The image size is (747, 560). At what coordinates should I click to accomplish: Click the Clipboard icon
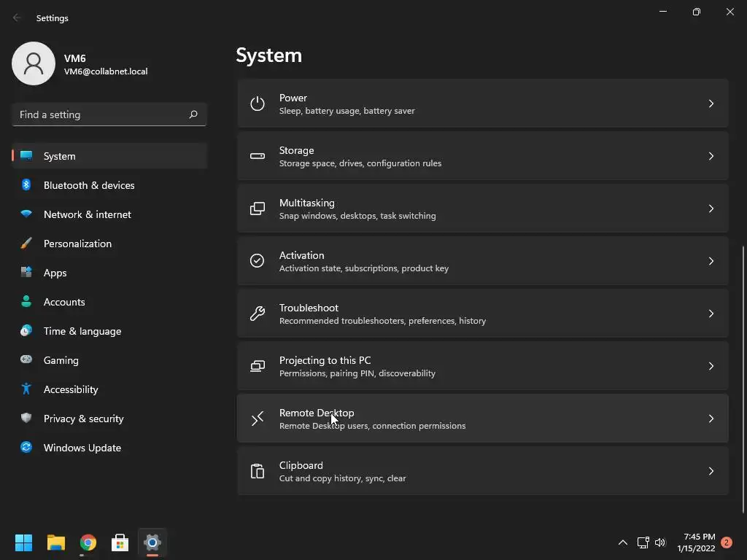tap(258, 471)
